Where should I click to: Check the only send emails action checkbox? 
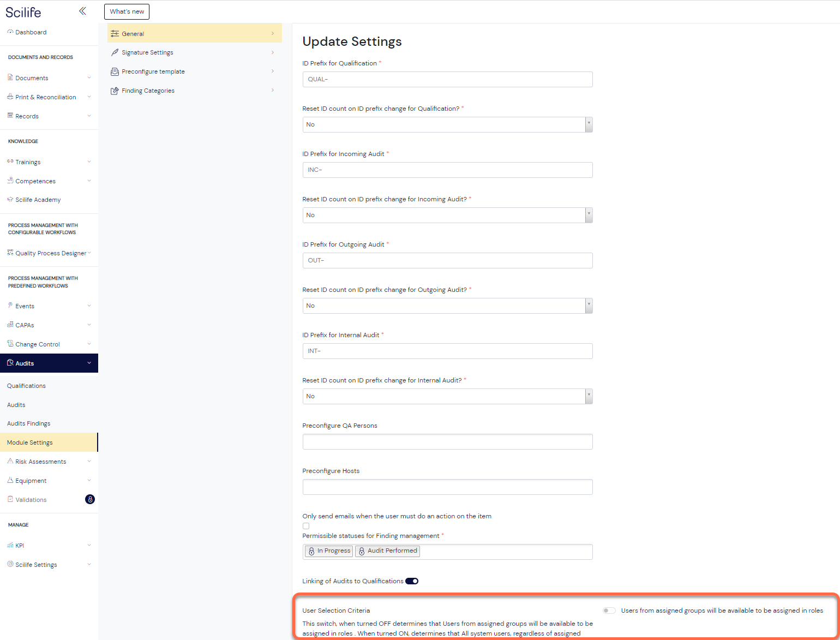(306, 525)
